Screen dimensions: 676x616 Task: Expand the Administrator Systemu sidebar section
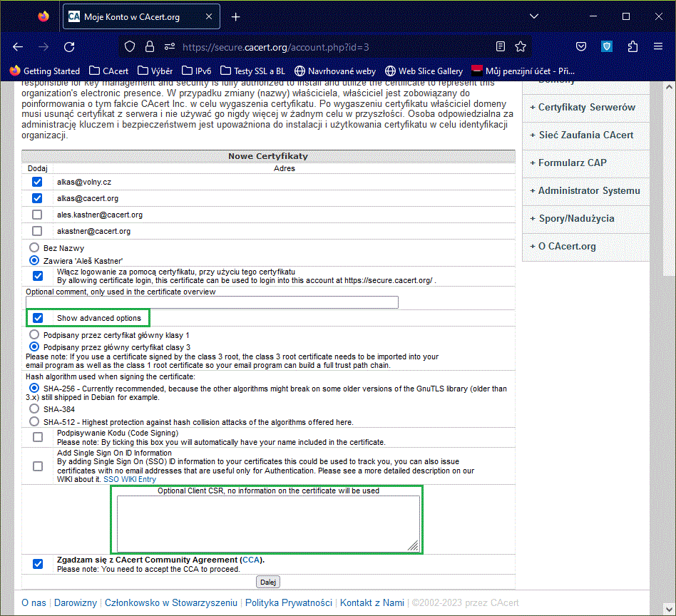(588, 190)
